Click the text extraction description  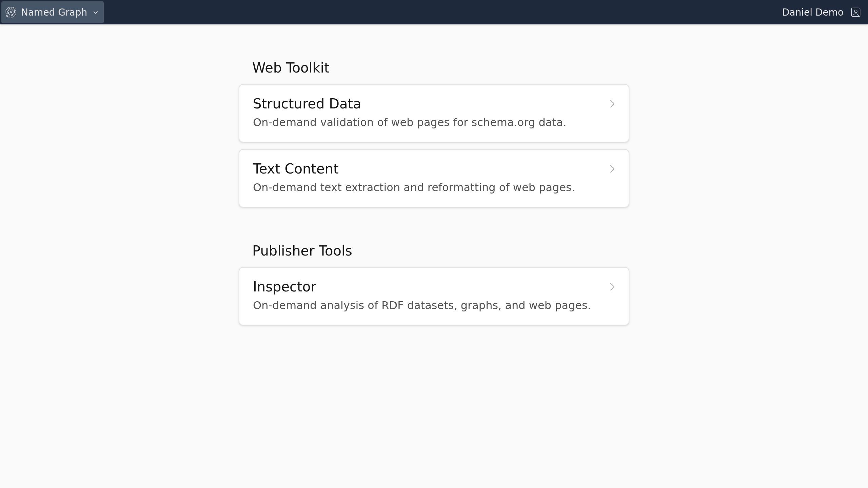click(x=414, y=187)
